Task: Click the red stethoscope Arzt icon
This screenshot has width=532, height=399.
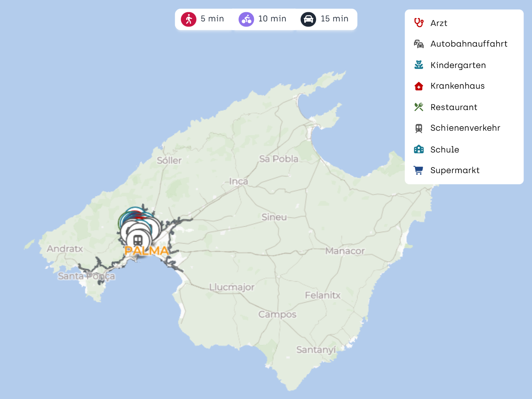Action: tap(418, 23)
